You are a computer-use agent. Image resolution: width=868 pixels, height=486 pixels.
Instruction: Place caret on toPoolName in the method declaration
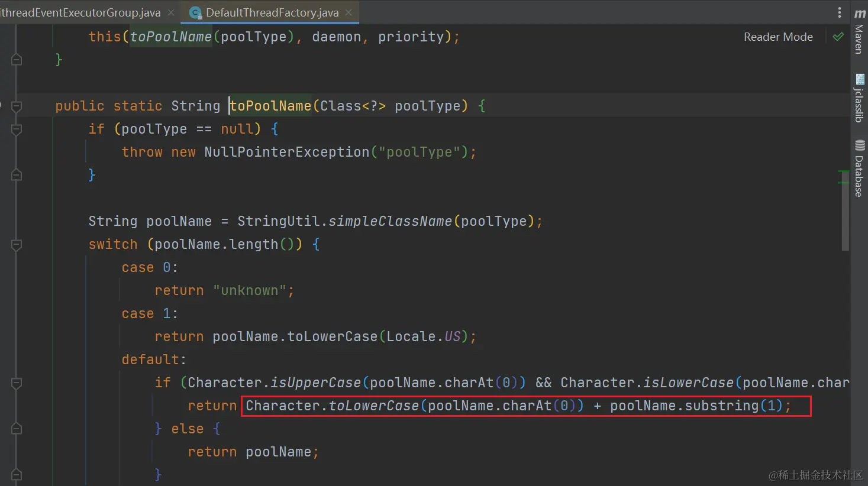[x=270, y=106]
